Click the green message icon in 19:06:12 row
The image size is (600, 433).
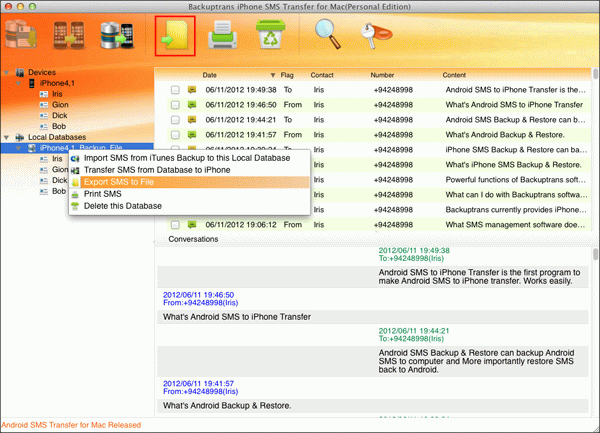192,225
